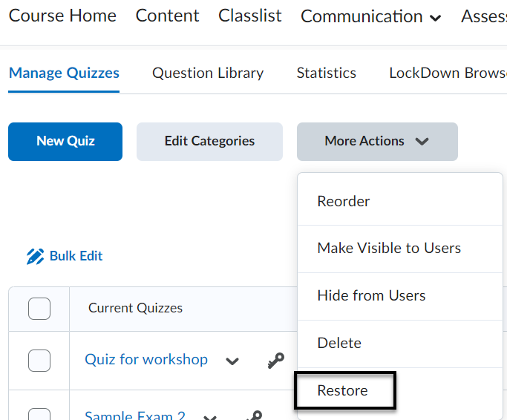Check the Quiz for workshop checkbox
Viewport: 507px width, 420px height.
[39, 361]
